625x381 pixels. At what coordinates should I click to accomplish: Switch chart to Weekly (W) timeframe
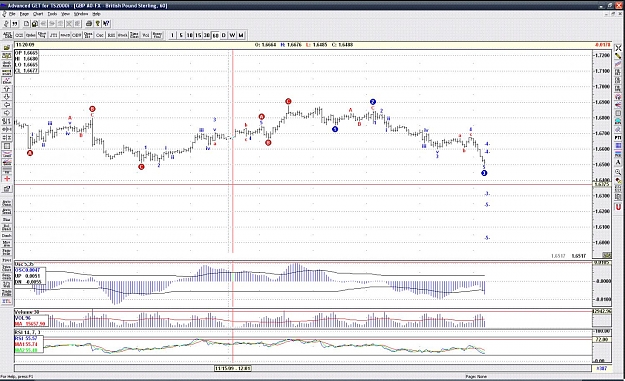pos(232,35)
